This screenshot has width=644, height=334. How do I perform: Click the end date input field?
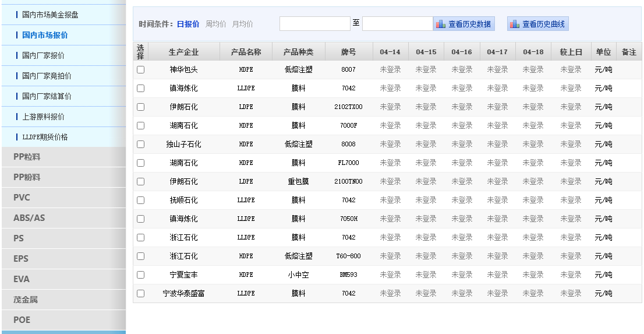click(397, 24)
